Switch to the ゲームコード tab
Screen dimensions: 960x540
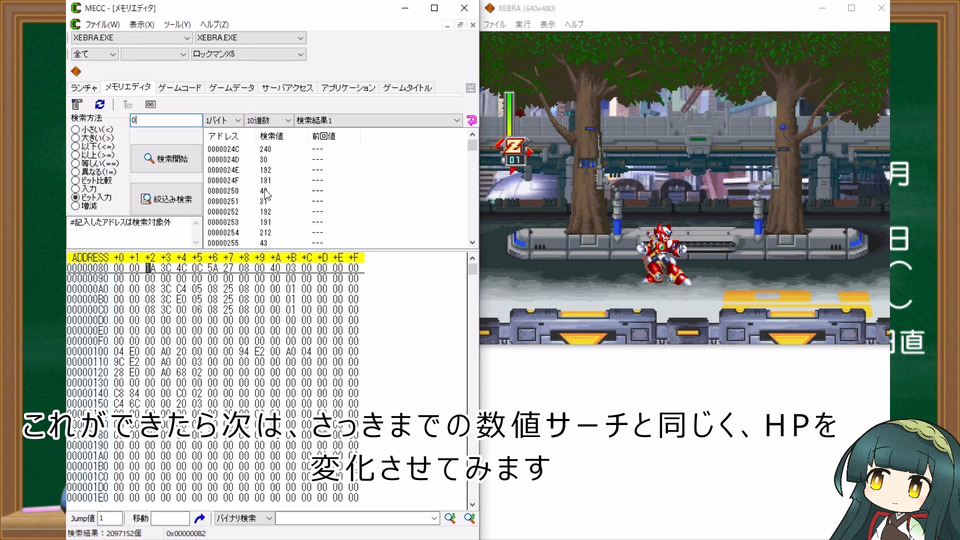(179, 88)
